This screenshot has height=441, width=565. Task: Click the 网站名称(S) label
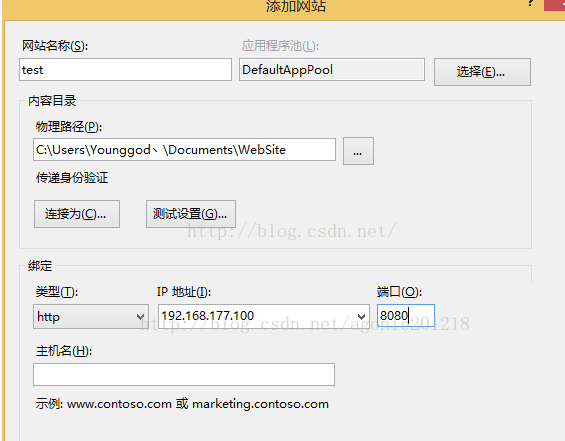[55, 46]
